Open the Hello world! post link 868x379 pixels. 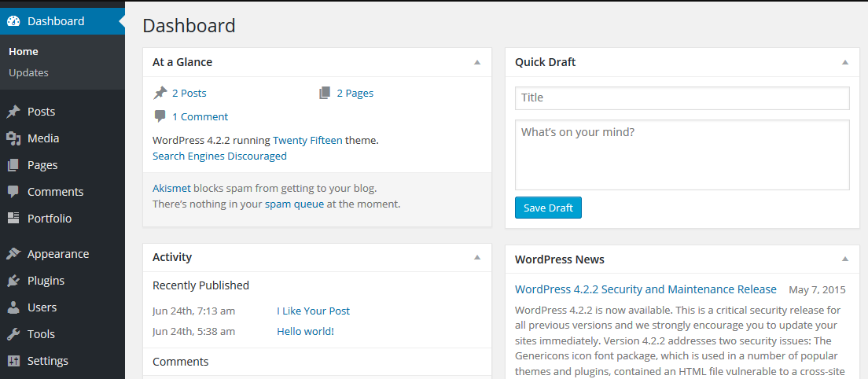tap(306, 331)
